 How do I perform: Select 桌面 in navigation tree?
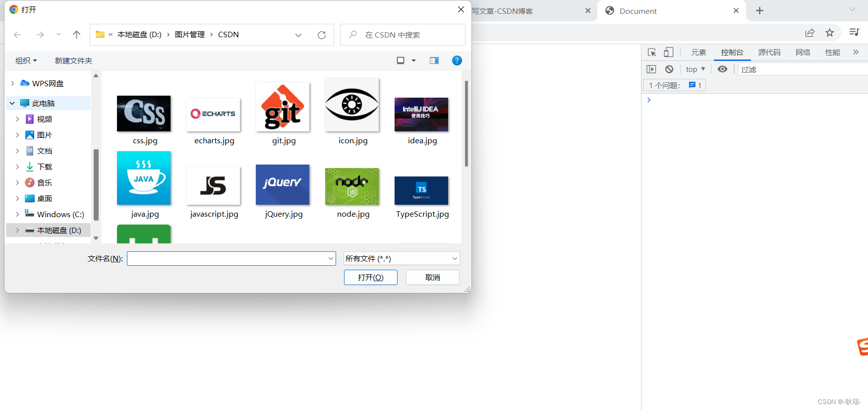pos(45,198)
